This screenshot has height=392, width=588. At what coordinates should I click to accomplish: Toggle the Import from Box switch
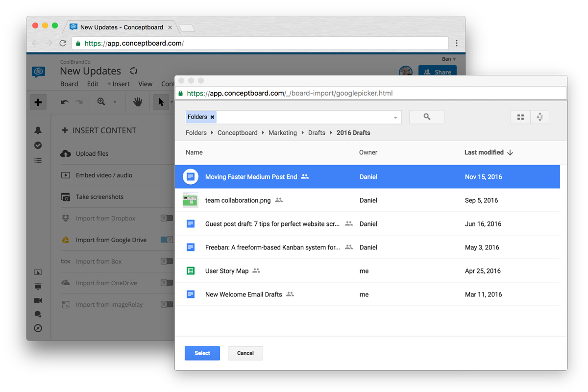point(167,261)
